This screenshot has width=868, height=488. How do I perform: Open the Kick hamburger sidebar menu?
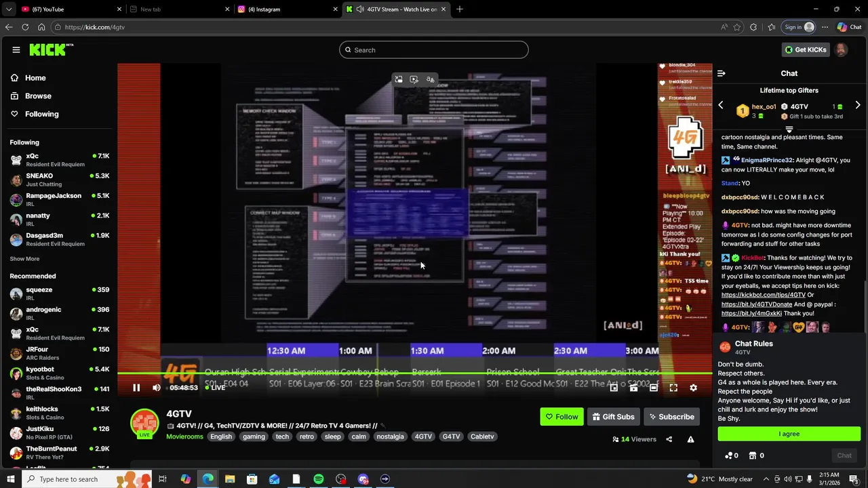tap(16, 49)
